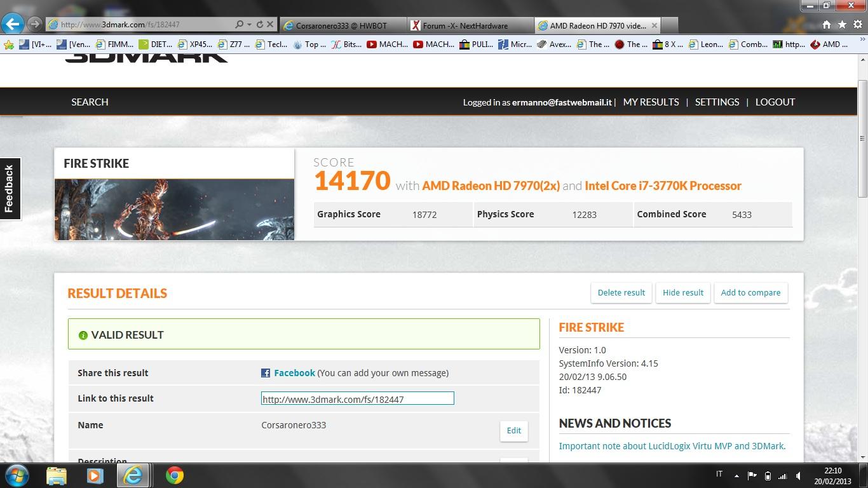The height and width of the screenshot is (488, 868).
Task: Open the AMD... favorites bar bookmark
Action: pos(829,44)
